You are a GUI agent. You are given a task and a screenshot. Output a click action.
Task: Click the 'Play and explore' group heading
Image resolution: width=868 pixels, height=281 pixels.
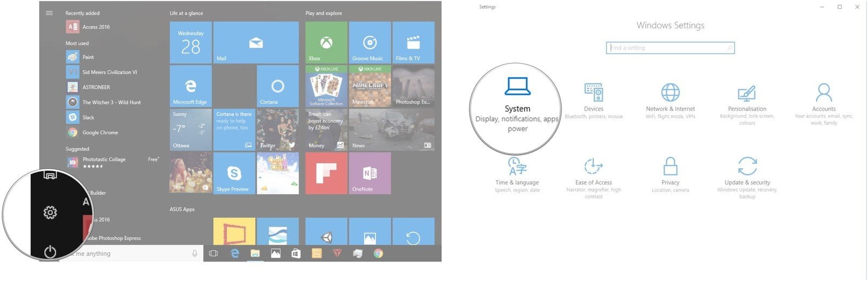(x=323, y=13)
